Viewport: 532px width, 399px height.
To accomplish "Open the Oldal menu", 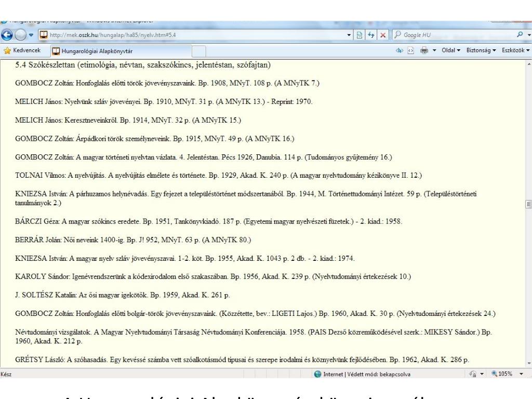I will [x=450, y=50].
